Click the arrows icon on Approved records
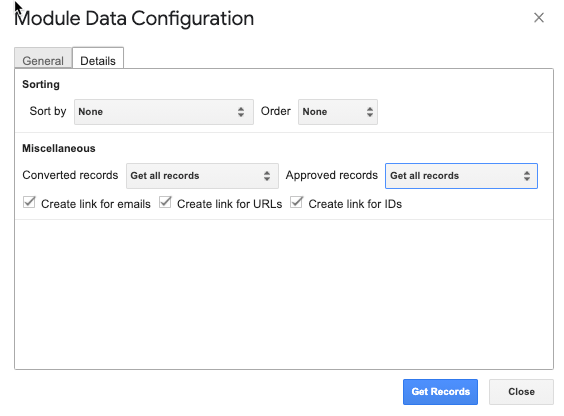 pos(527,176)
